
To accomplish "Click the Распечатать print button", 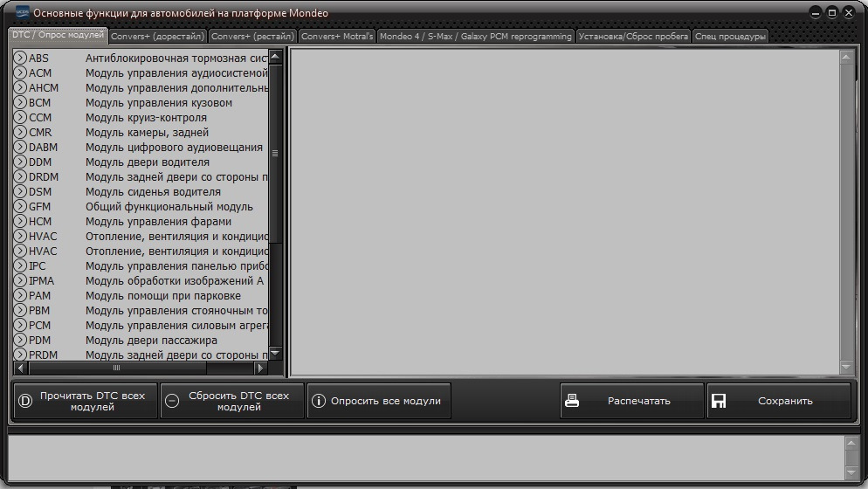I will 631,401.
